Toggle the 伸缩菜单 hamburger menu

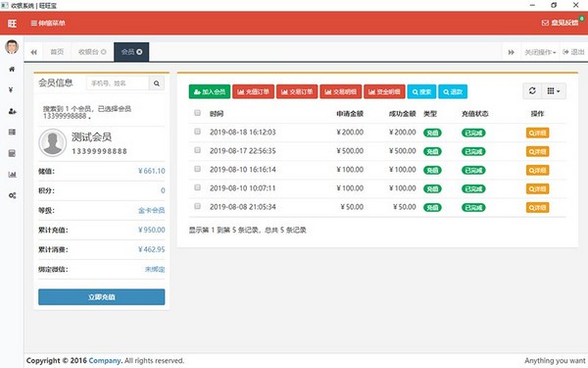(48, 23)
